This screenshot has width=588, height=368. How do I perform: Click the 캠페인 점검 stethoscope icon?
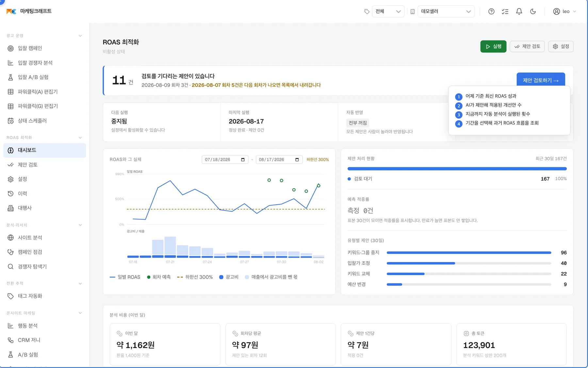10,252
